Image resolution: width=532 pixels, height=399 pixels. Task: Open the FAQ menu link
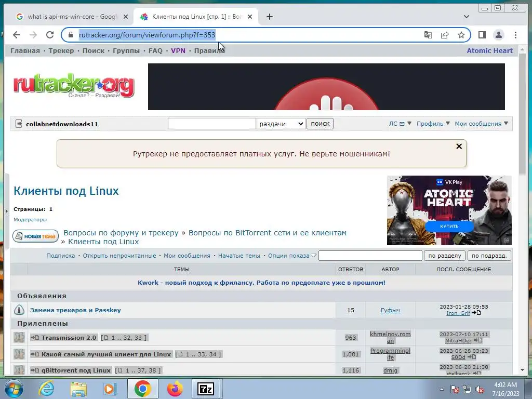pos(155,51)
